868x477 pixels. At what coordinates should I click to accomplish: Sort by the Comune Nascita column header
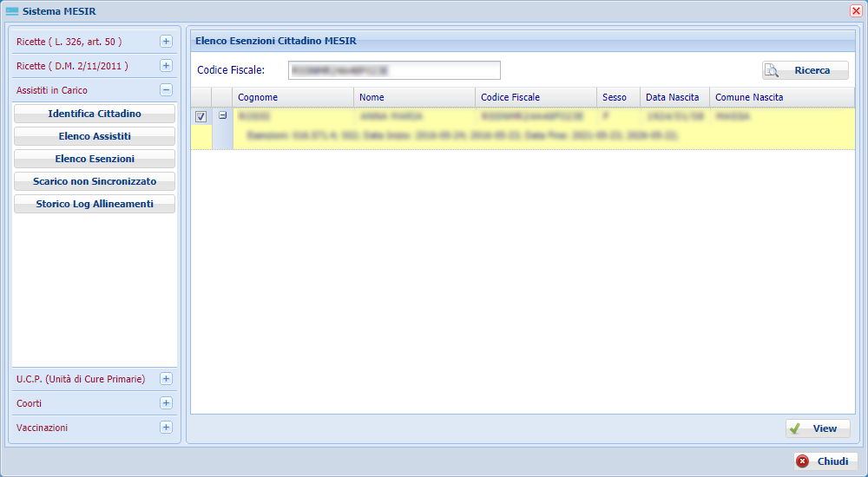(x=782, y=97)
